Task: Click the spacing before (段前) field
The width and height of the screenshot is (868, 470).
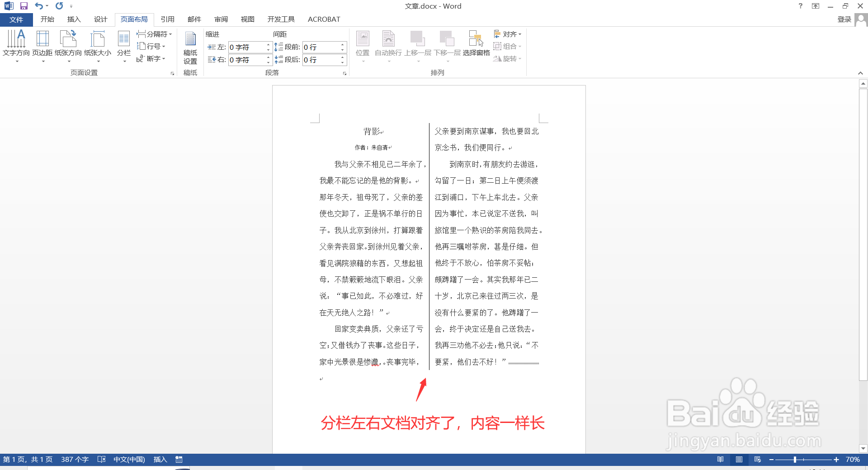Action: coord(321,47)
